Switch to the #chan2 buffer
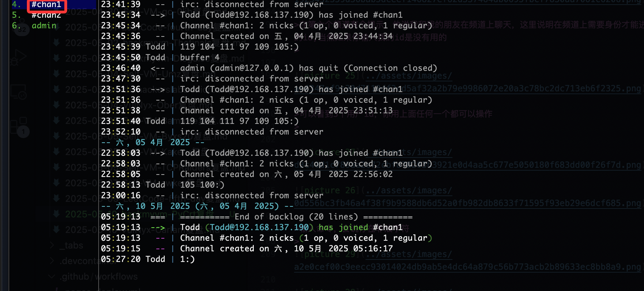 click(x=46, y=15)
